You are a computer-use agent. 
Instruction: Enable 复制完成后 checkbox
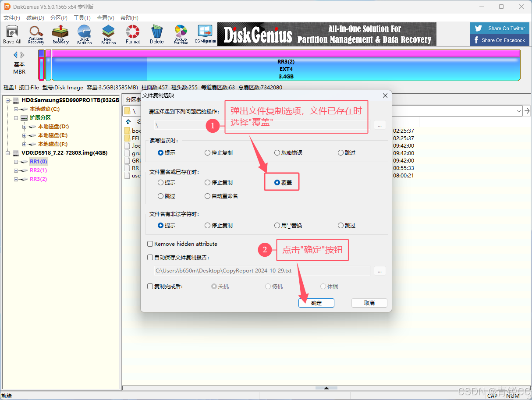tap(165, 287)
